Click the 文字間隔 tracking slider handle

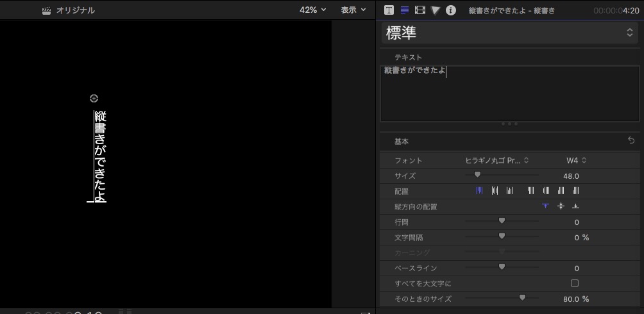[x=502, y=236]
